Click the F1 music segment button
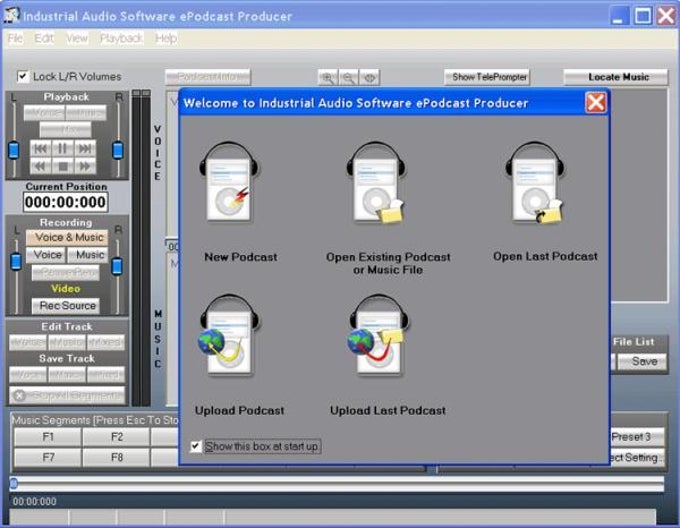The width and height of the screenshot is (680, 528). (48, 437)
